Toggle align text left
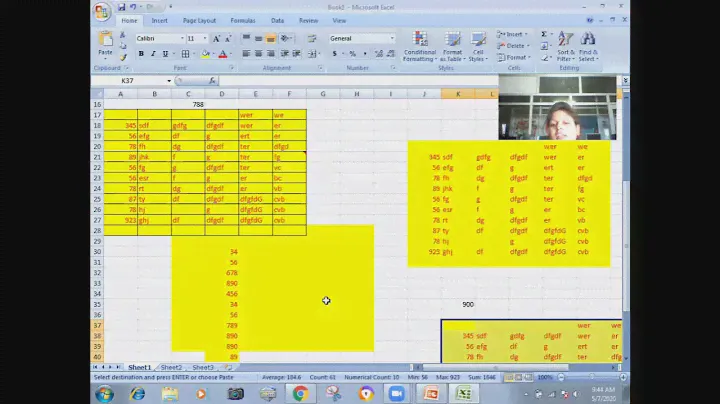 click(245, 54)
